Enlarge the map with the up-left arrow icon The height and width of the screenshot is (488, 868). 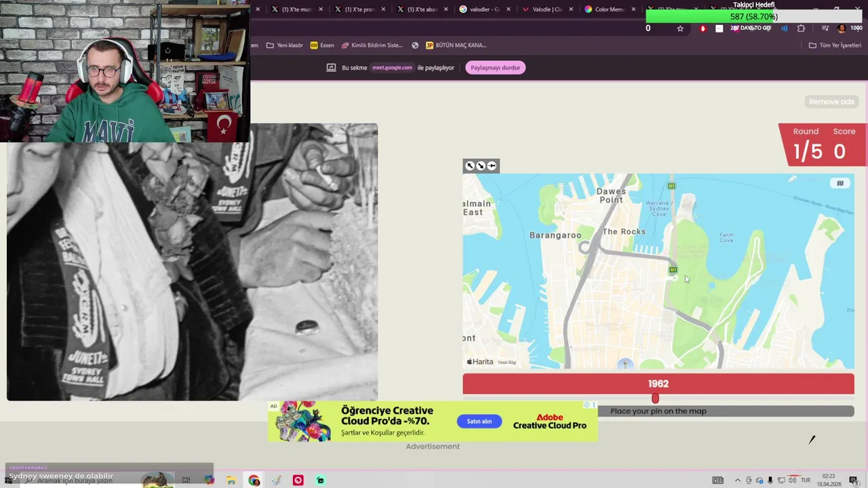[470, 166]
